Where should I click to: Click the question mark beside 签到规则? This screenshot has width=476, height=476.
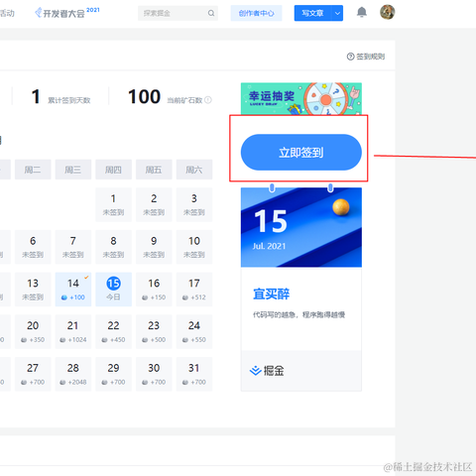pyautogui.click(x=350, y=57)
